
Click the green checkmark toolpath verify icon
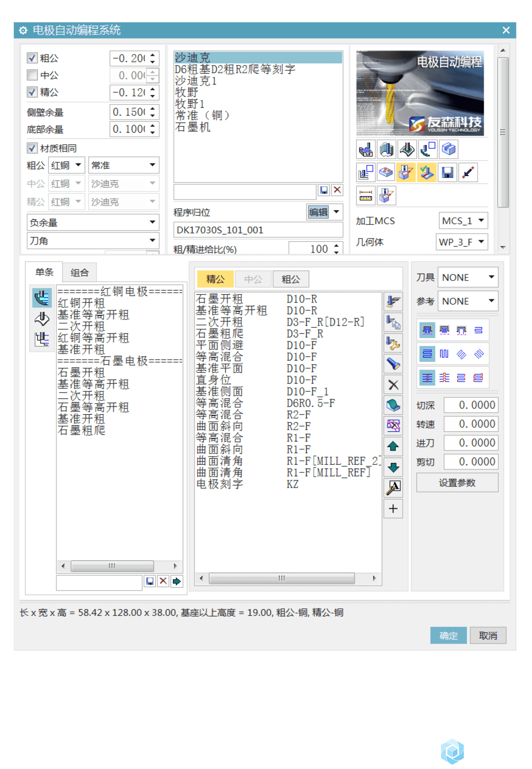(427, 172)
